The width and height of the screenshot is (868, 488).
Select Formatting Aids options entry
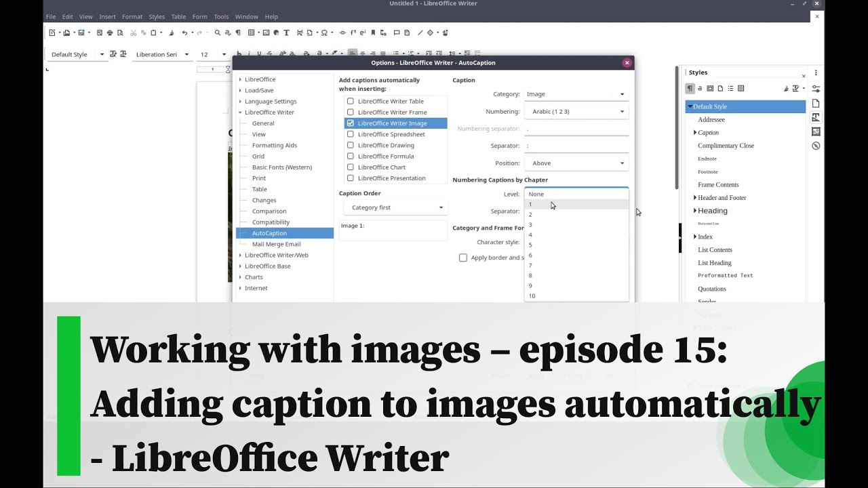point(275,145)
